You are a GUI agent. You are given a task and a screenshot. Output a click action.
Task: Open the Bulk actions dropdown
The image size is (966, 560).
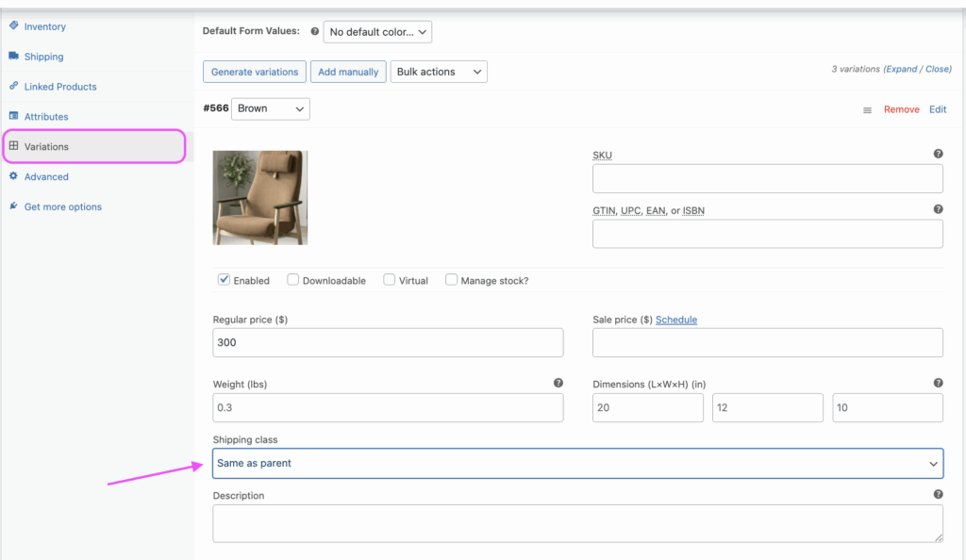(x=439, y=72)
